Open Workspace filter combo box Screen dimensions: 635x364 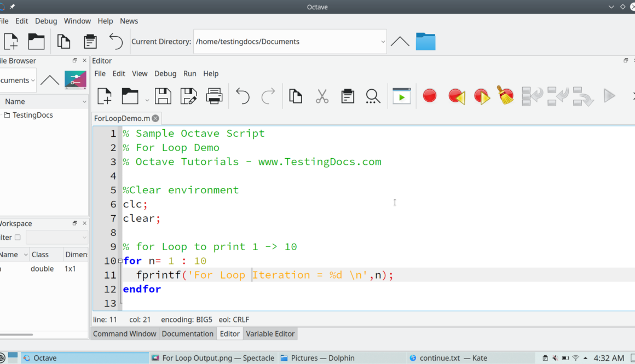pyautogui.click(x=57, y=237)
